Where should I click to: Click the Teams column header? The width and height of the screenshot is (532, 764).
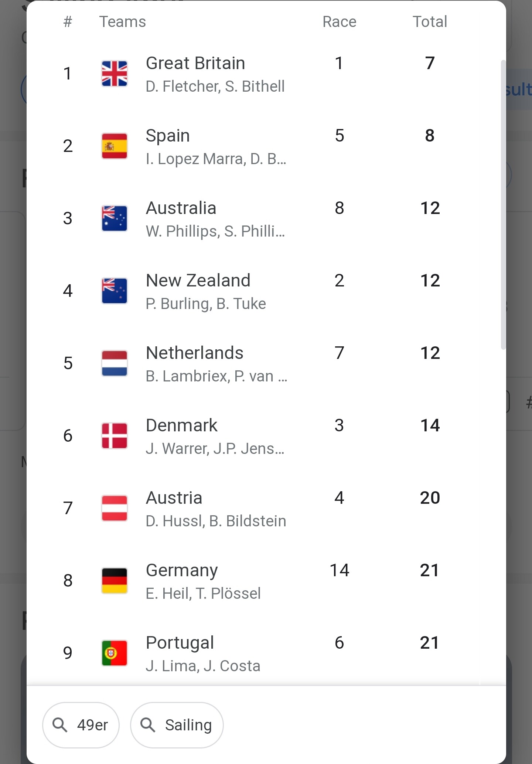point(123,22)
